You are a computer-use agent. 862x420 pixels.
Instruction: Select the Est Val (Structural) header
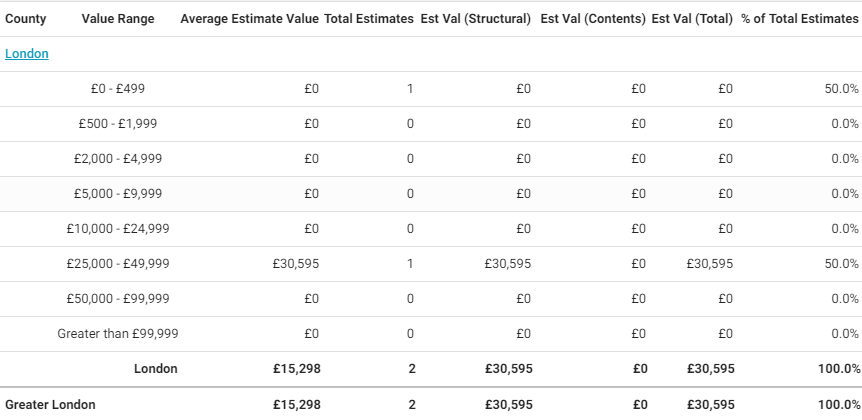tap(476, 19)
